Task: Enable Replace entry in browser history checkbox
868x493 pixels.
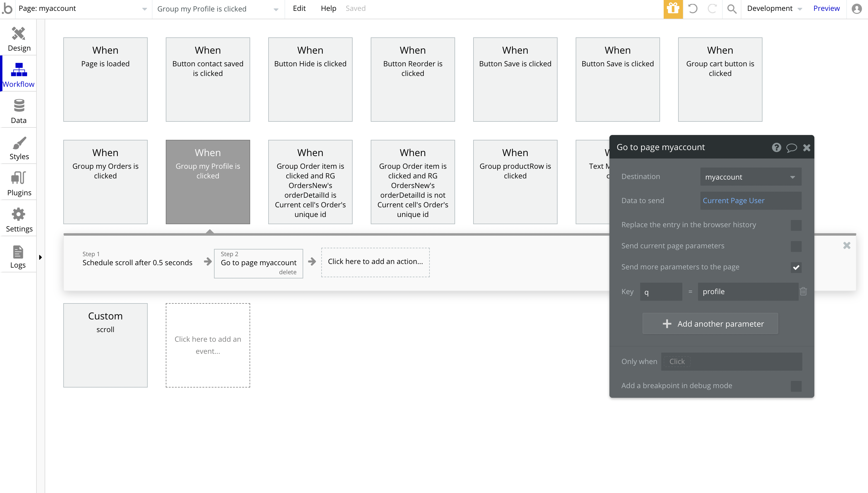Action: 796,225
